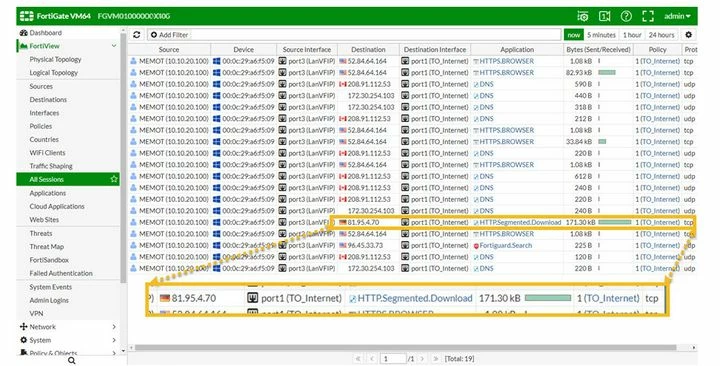Sort by Bytes (Sent/Received) column header

(598, 50)
